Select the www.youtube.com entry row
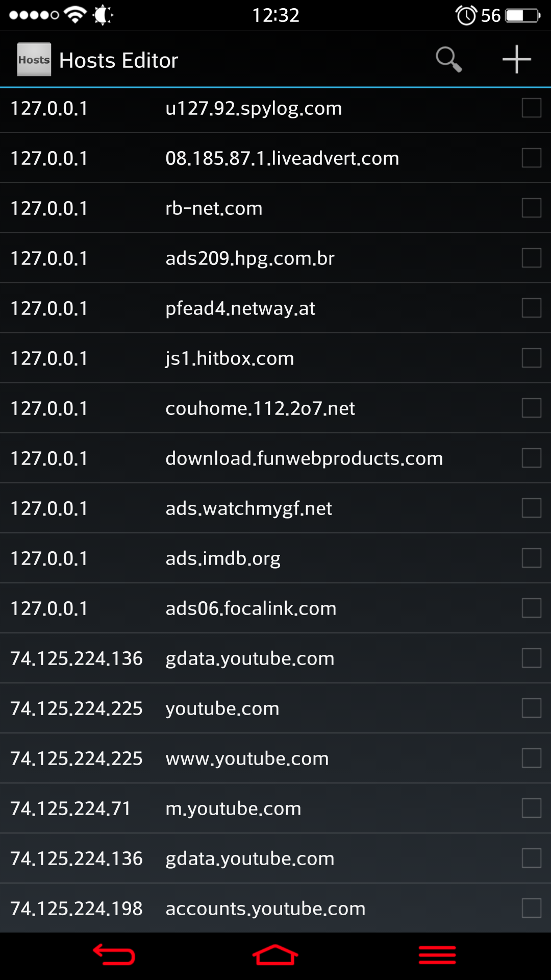This screenshot has width=551, height=980. tap(275, 758)
